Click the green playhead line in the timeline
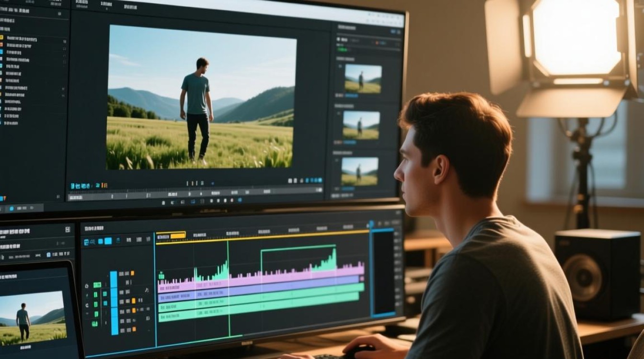Viewport: 644px width, 359px height. click(x=228, y=287)
